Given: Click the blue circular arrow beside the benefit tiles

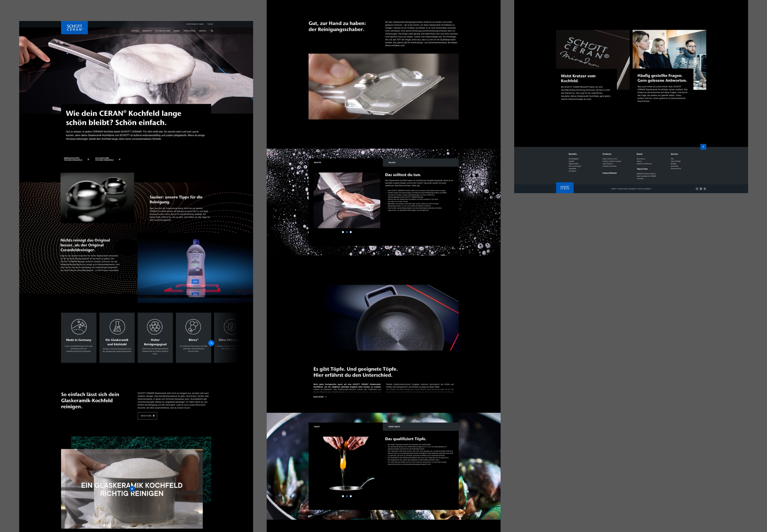Looking at the screenshot, I should coord(211,343).
